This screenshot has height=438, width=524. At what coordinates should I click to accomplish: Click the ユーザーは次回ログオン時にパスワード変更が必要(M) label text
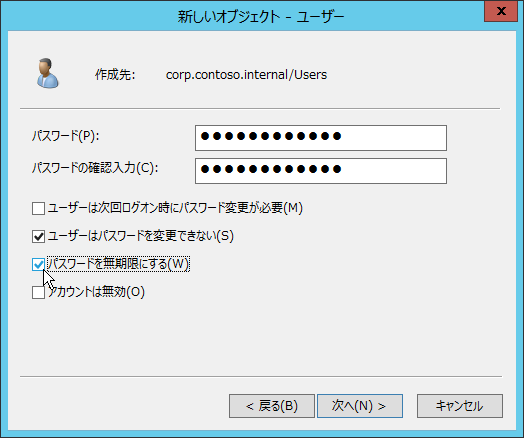[x=175, y=208]
